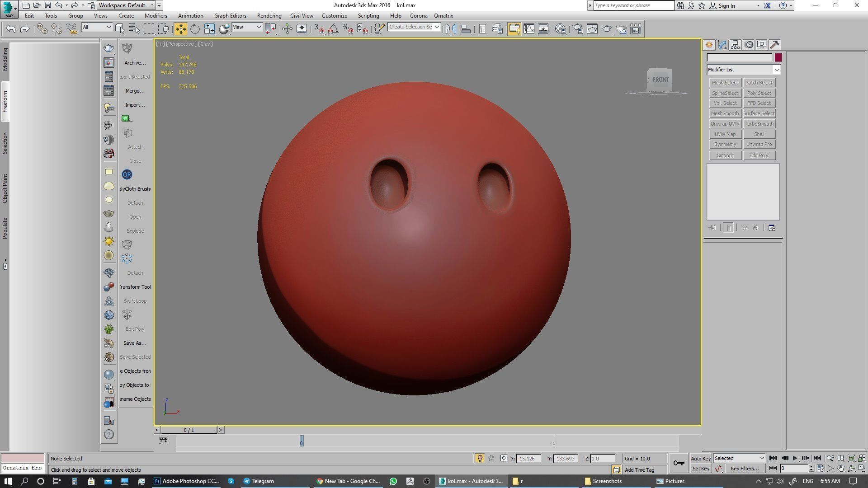
Task: Open the Modifier List dropdown
Action: click(x=744, y=70)
